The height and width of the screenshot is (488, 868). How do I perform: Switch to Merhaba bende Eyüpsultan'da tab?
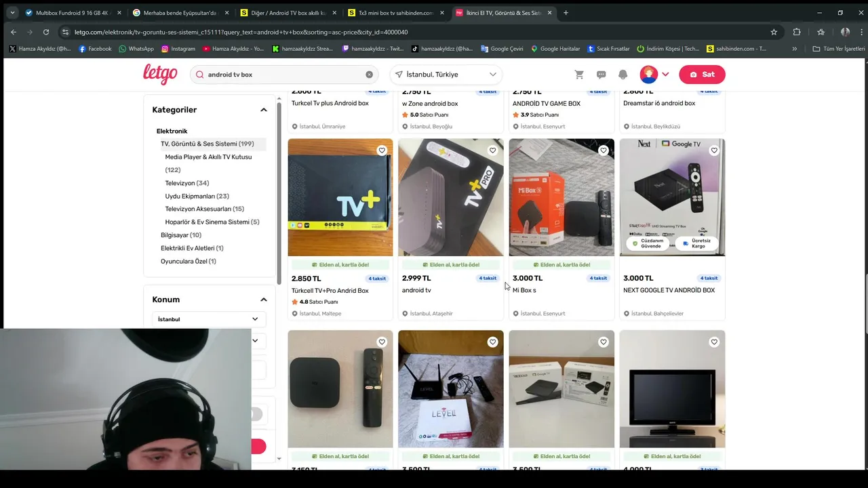tap(180, 13)
